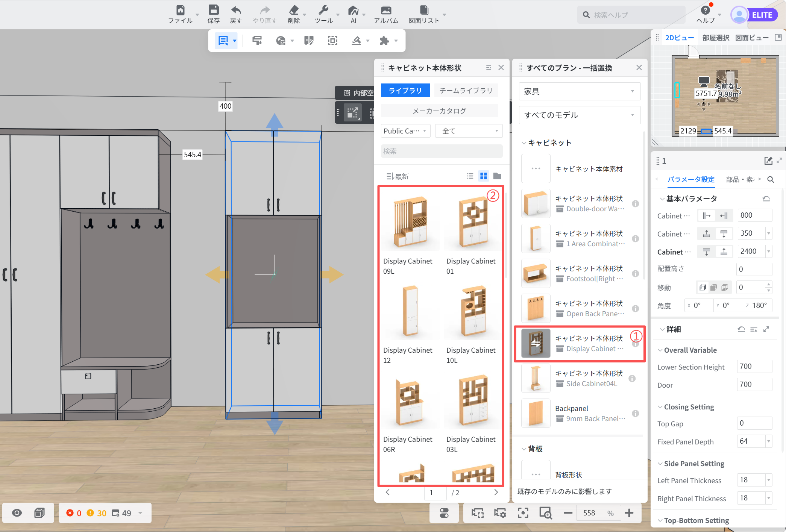786x532 pixels.
Task: Switch to 図面ビュー tab
Action: pyautogui.click(x=751, y=38)
